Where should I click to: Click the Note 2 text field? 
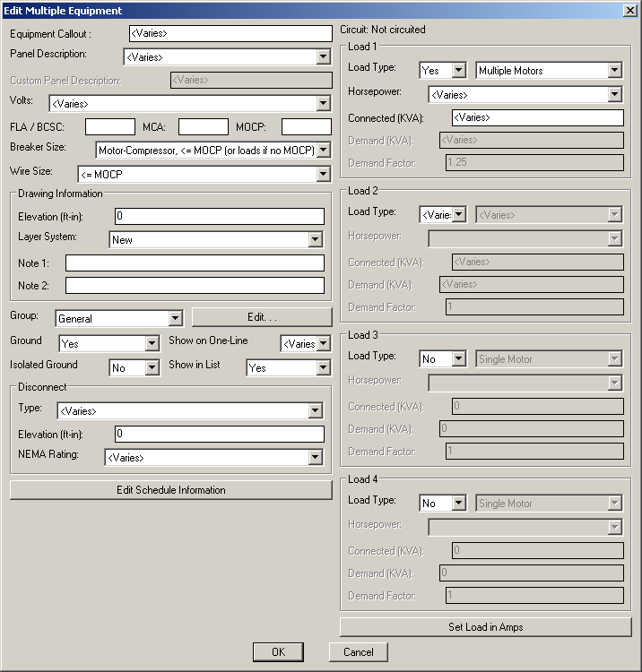tap(195, 286)
